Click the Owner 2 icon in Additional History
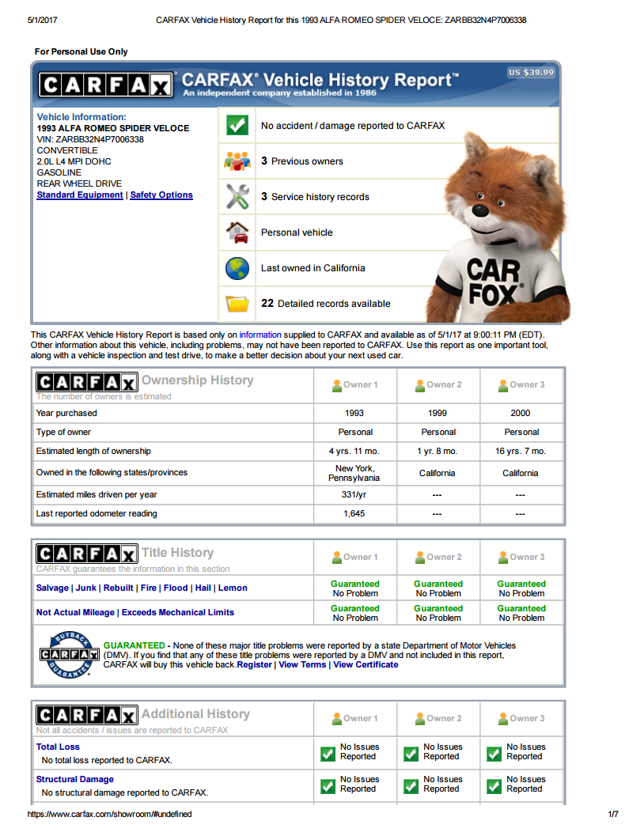Screen dimensions: 644x832 coord(420,719)
